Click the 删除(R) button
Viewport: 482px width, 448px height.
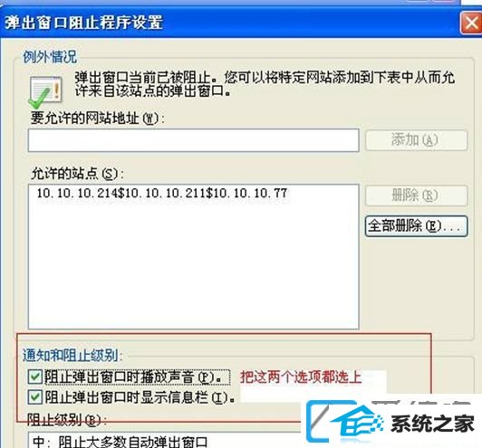416,195
